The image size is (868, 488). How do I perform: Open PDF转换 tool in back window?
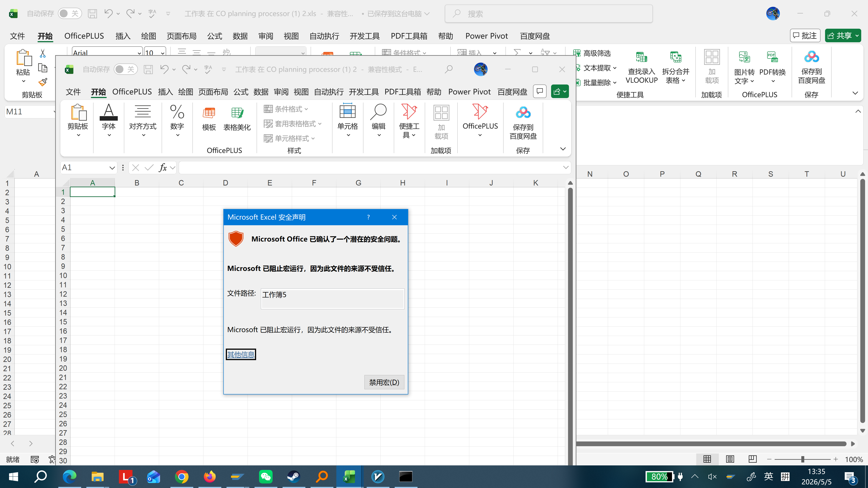772,67
